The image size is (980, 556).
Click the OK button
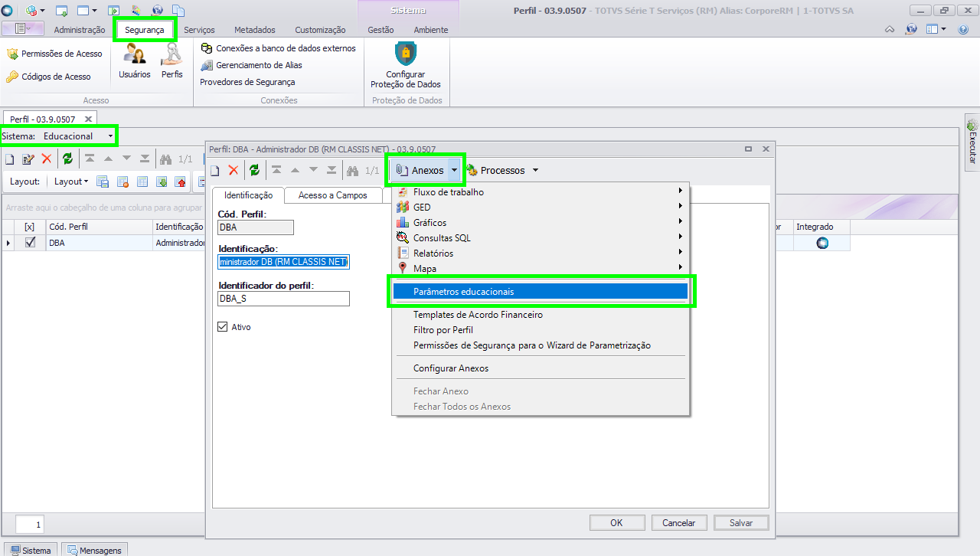pyautogui.click(x=616, y=523)
